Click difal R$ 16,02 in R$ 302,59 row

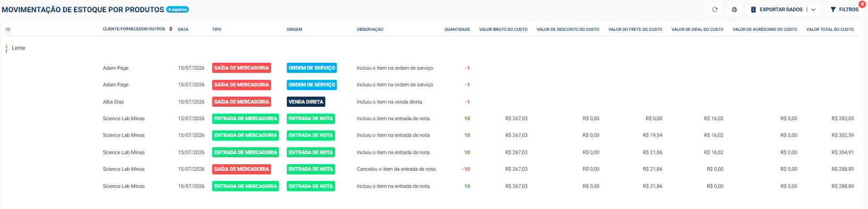pyautogui.click(x=713, y=135)
